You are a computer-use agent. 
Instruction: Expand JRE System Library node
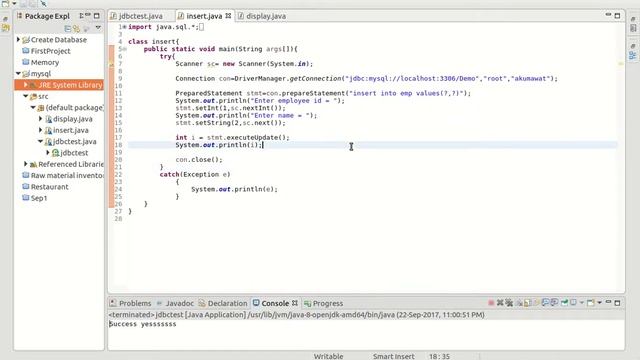tap(25, 84)
